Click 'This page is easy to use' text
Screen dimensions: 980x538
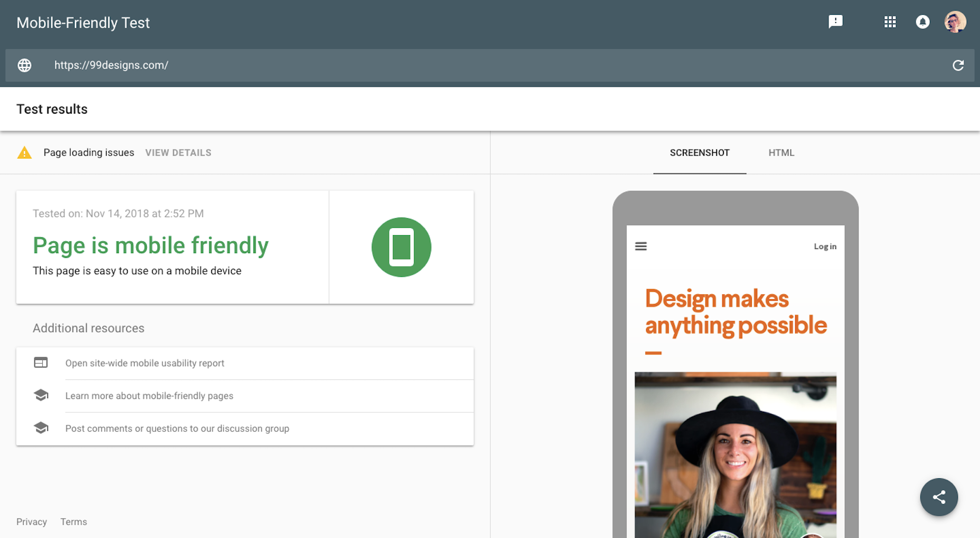(137, 271)
